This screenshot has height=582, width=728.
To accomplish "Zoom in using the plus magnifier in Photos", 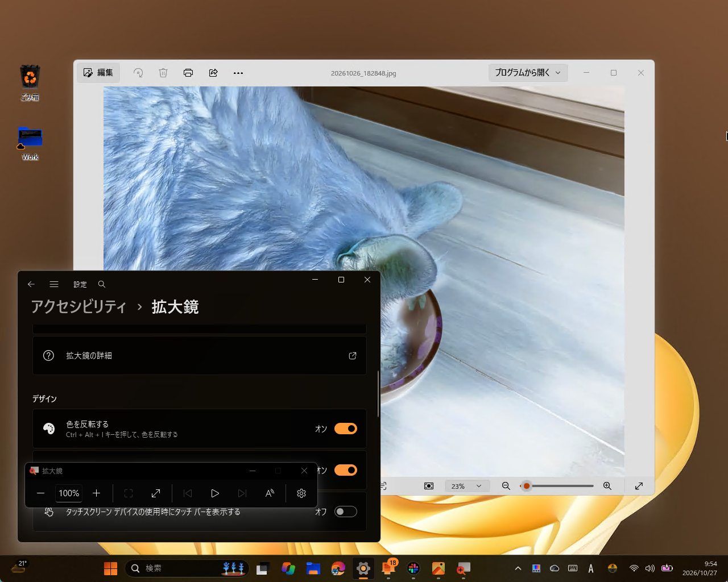I will click(x=607, y=486).
